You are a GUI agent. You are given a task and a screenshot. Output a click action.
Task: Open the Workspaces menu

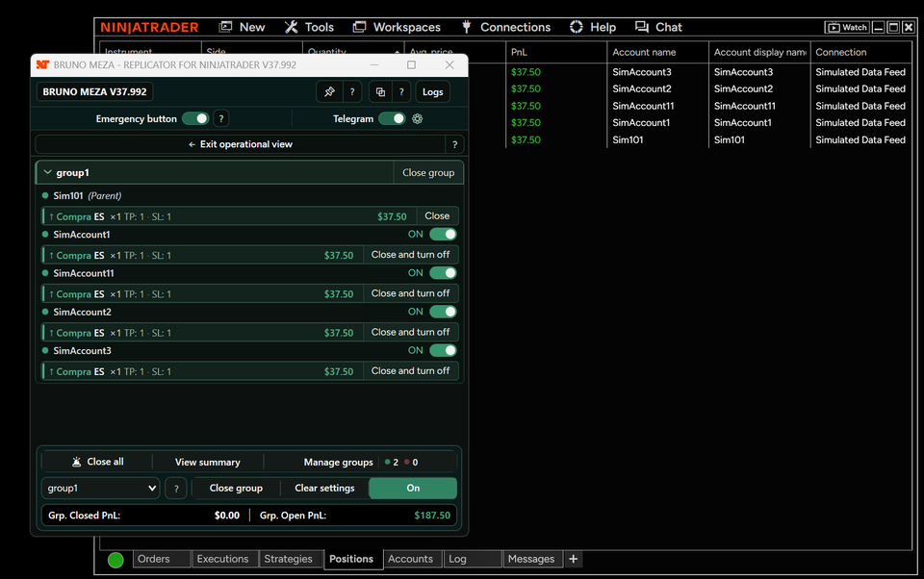coord(397,27)
